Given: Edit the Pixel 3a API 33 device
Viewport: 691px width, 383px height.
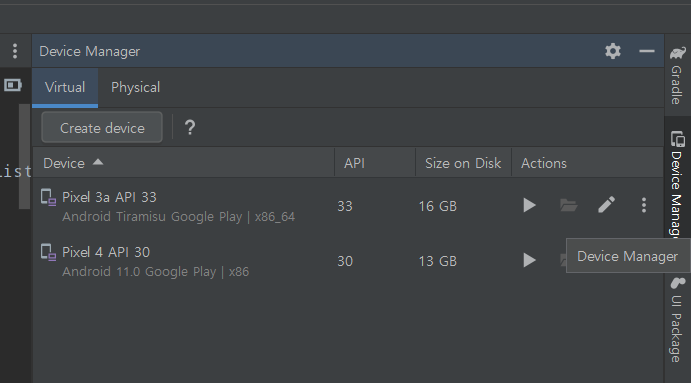Looking at the screenshot, I should point(606,205).
